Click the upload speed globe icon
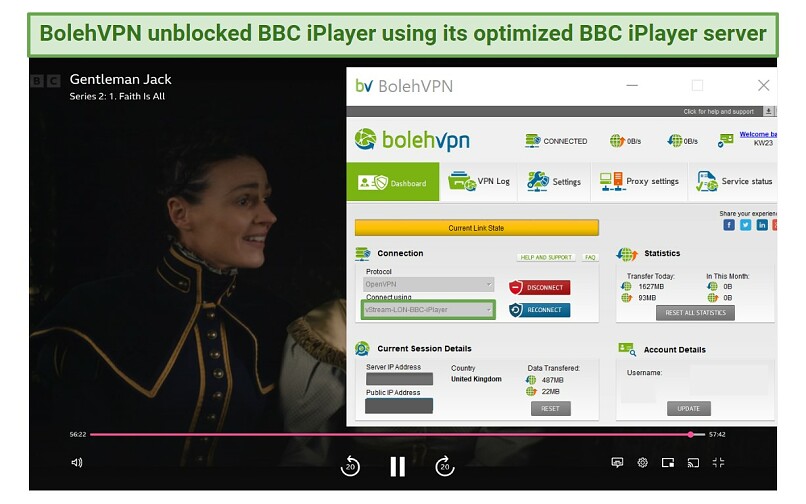This screenshot has height=504, width=806. (x=617, y=140)
